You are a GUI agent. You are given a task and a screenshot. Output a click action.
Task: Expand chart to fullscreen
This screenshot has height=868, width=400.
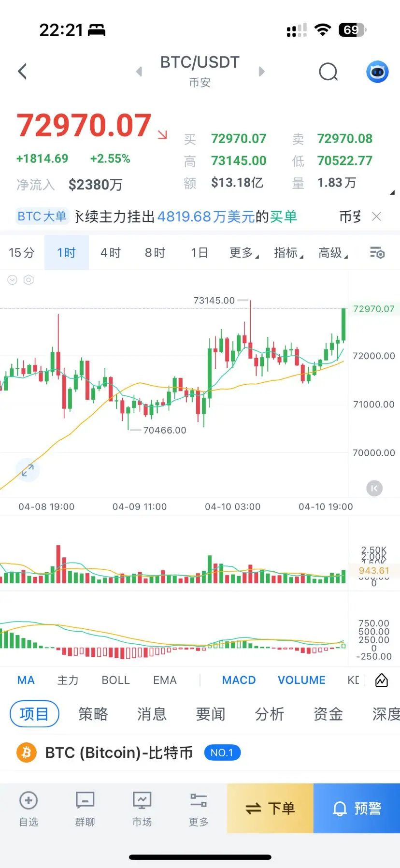click(x=28, y=470)
